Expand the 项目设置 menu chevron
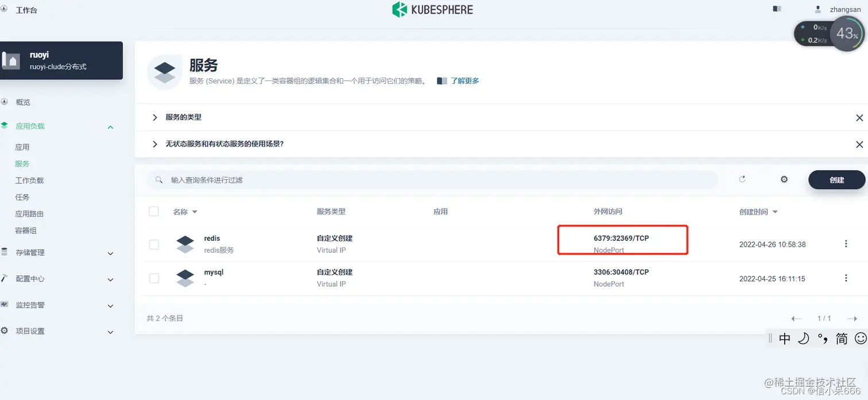This screenshot has height=400, width=868. [111, 332]
